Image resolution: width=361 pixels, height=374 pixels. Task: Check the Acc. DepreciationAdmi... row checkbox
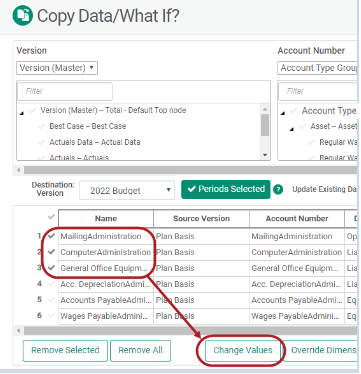point(51,284)
